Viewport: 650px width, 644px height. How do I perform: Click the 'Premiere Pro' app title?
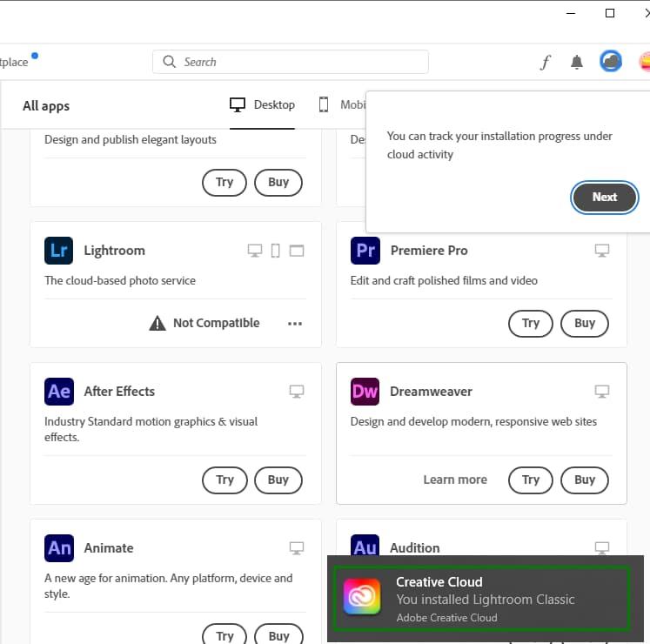click(x=429, y=251)
